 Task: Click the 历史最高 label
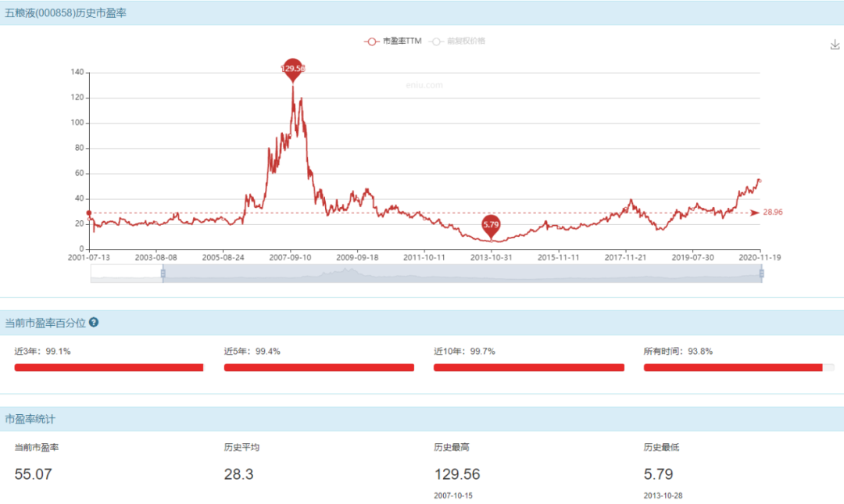(x=452, y=448)
